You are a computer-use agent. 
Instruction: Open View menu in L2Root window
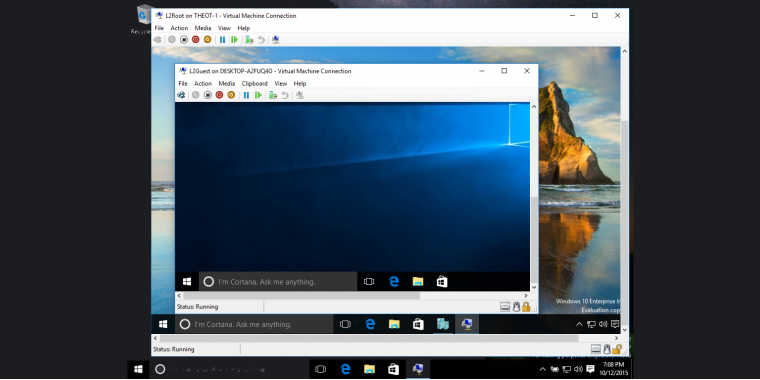pos(224,28)
